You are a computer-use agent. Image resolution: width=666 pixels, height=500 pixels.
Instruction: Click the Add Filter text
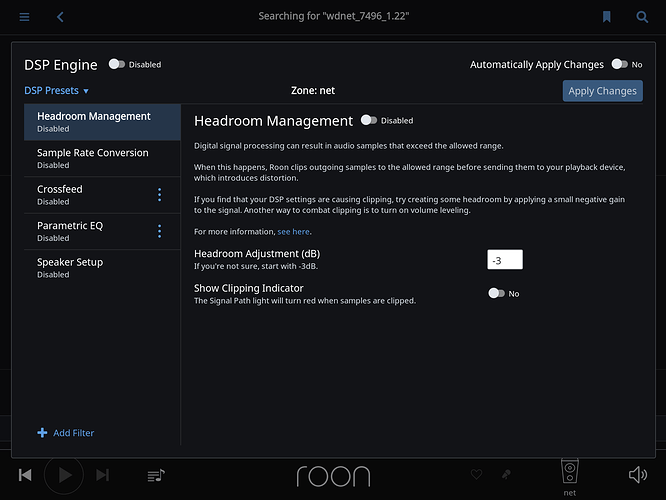pos(73,433)
